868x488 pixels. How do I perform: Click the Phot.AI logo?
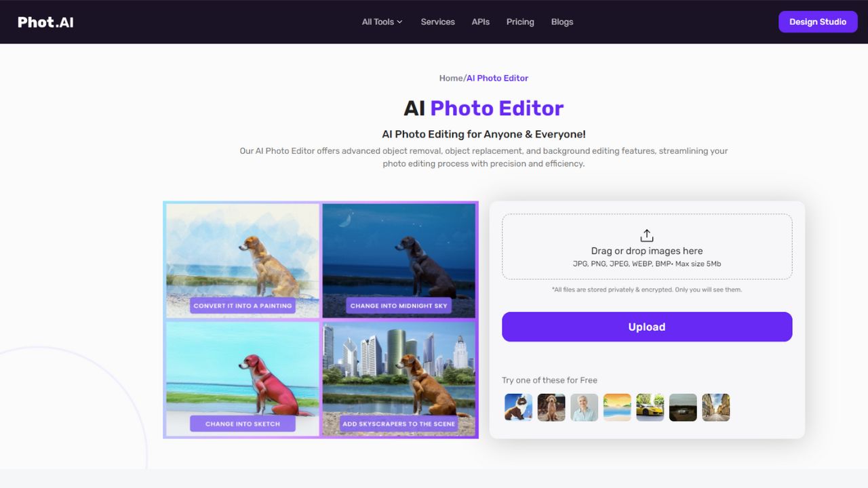(45, 22)
